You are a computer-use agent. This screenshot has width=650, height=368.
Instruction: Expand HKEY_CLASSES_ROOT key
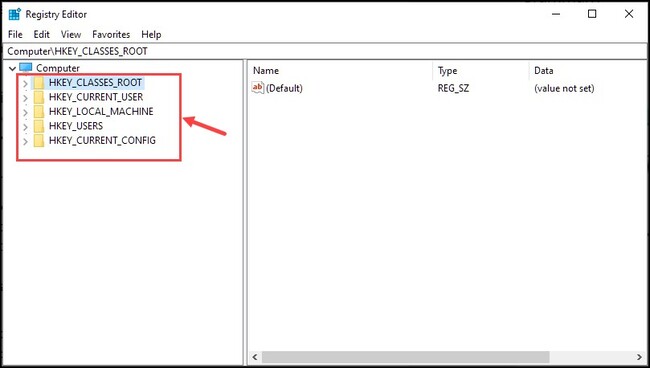click(25, 84)
